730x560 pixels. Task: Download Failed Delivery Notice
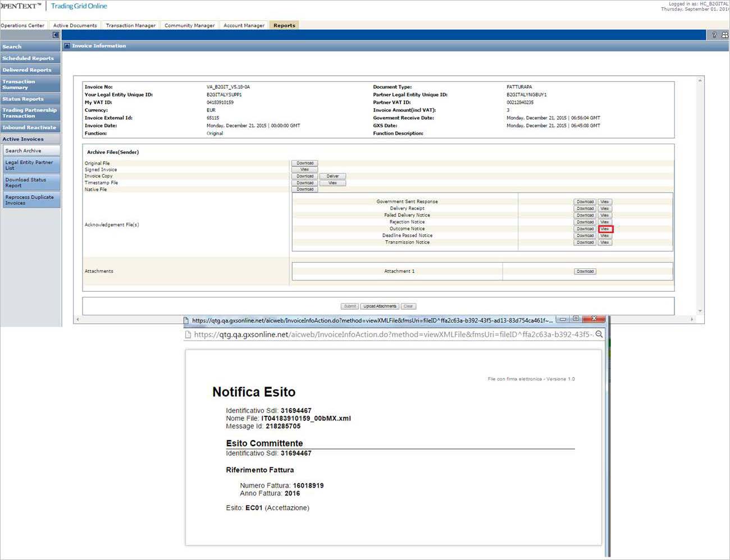(x=585, y=215)
